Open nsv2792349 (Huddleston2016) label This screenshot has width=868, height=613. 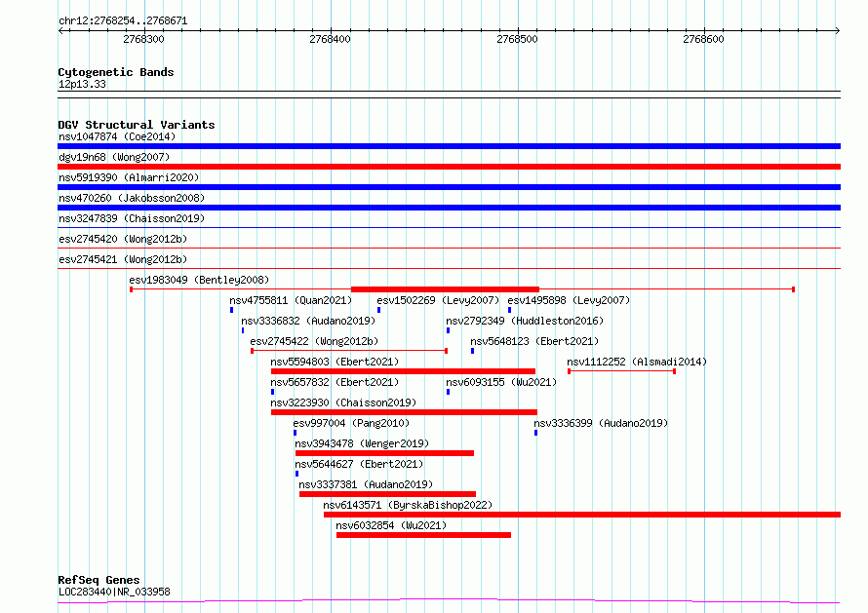tap(525, 321)
